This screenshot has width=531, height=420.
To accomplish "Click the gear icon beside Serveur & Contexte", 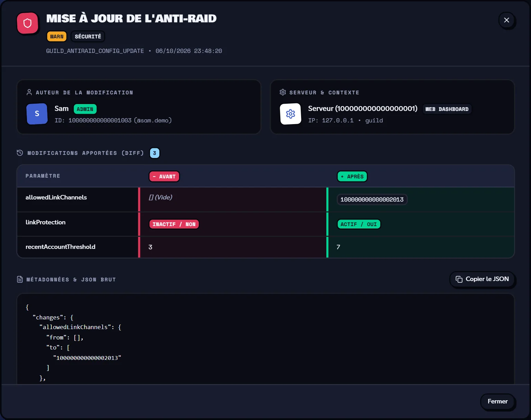I will point(283,92).
